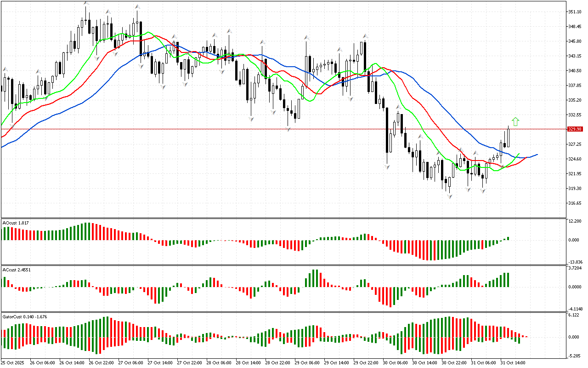588x368 pixels.
Task: Select the red horizontal price level line
Action: (276, 129)
